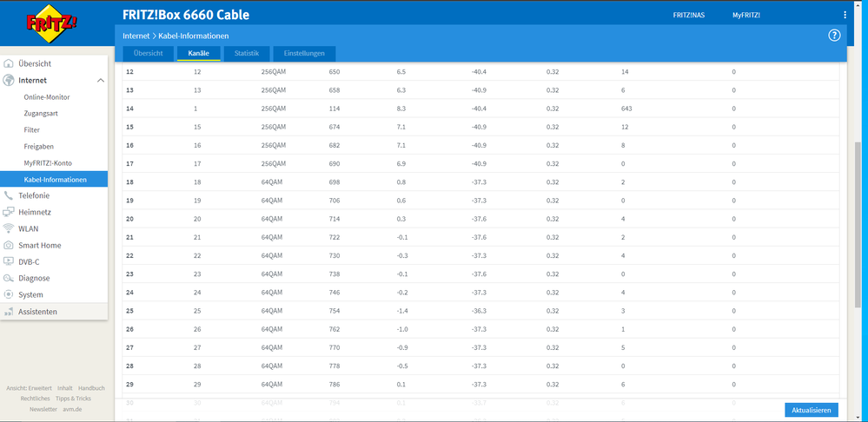The width and height of the screenshot is (868, 422).
Task: Open the MyFRITZ! link in header
Action: (x=745, y=15)
